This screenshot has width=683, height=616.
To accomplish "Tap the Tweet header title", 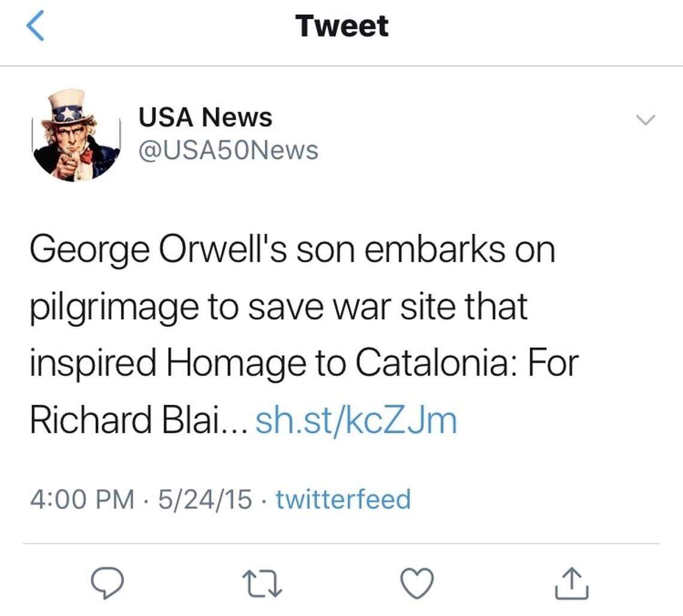I will [341, 26].
